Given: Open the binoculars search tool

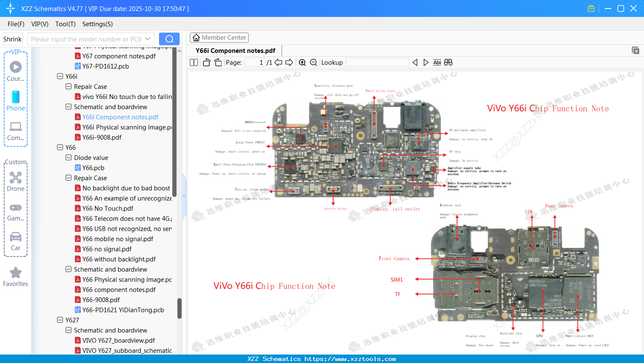Looking at the screenshot, I should coord(448,62).
